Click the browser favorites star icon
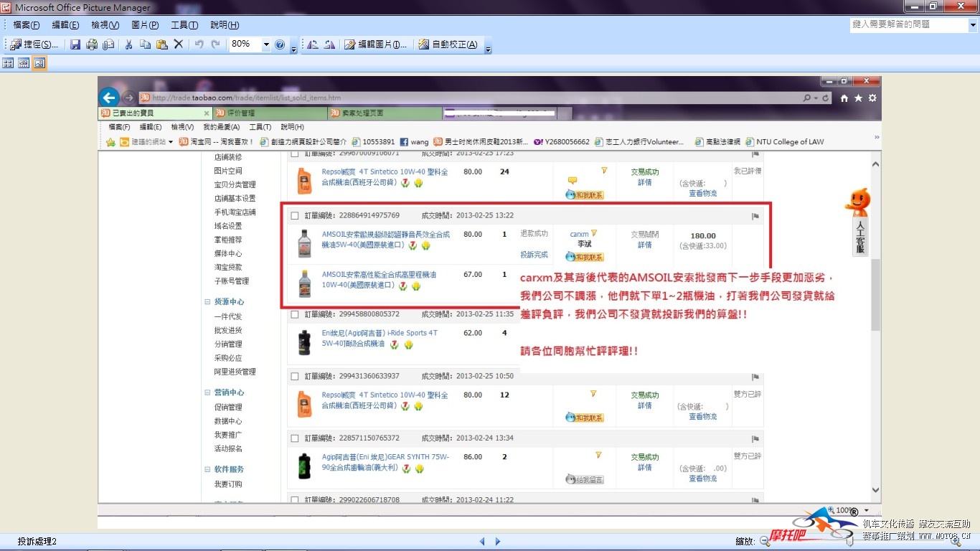This screenshot has height=551, width=980. click(x=858, y=98)
